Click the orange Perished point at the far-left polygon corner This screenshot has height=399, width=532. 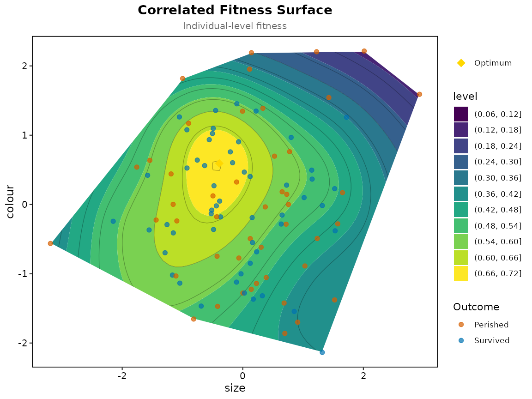coord(50,243)
